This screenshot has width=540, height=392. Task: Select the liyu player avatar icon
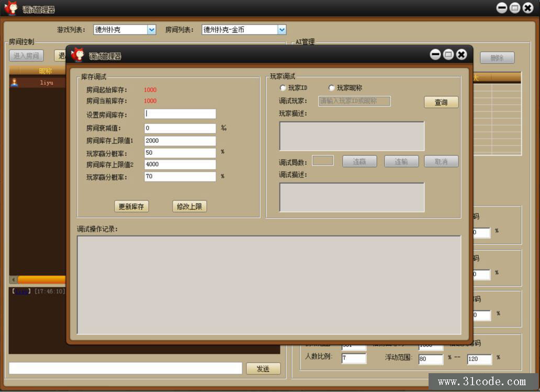click(14, 82)
